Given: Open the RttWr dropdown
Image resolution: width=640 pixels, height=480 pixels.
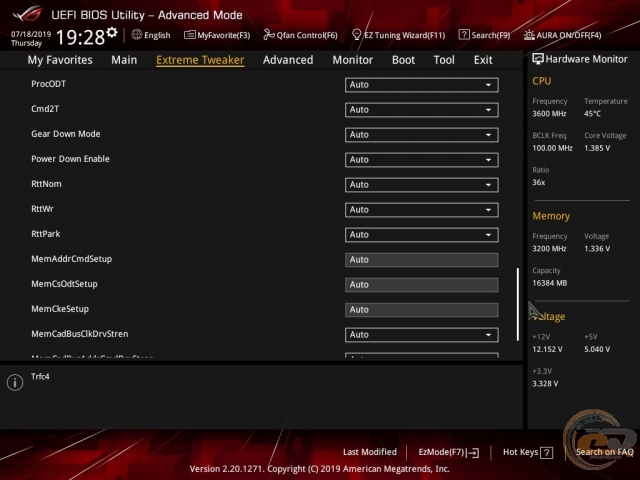Looking at the screenshot, I should [x=422, y=210].
